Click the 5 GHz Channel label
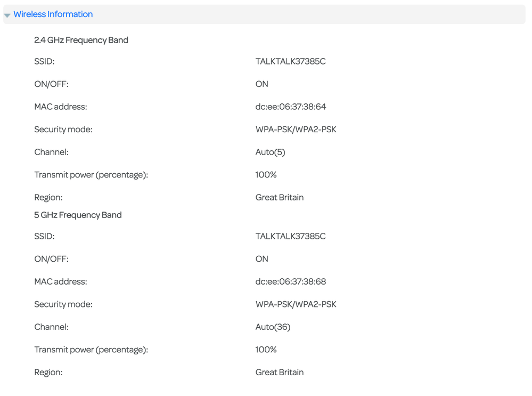Screen dimensions: 532x396 pyautogui.click(x=51, y=327)
